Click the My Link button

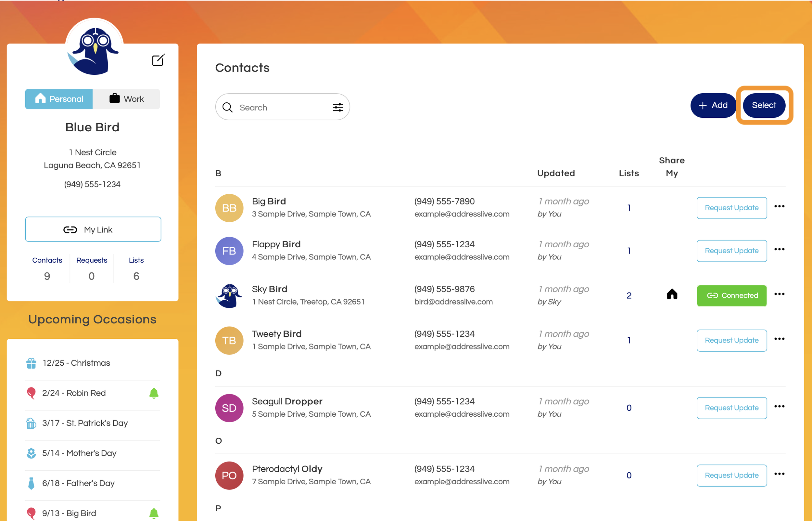click(x=93, y=229)
